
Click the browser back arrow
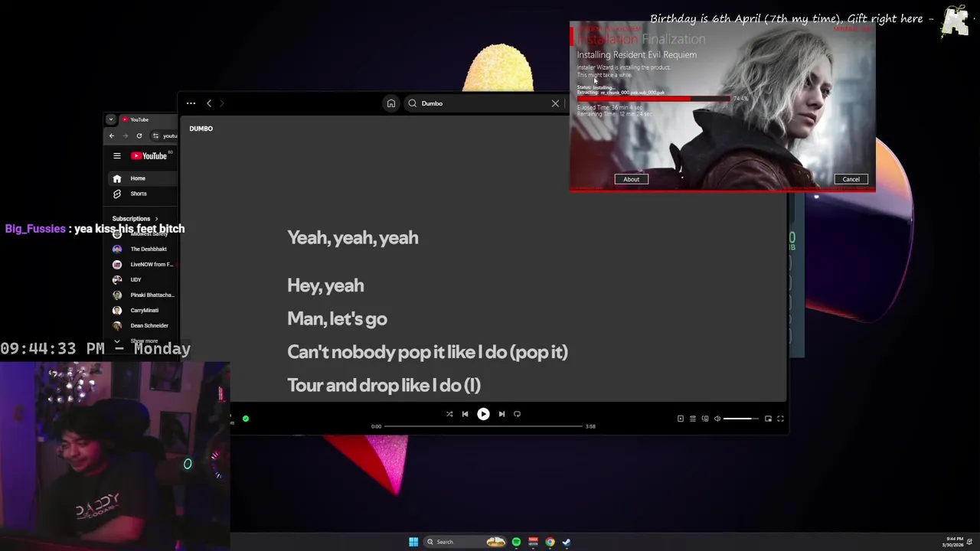pyautogui.click(x=112, y=136)
